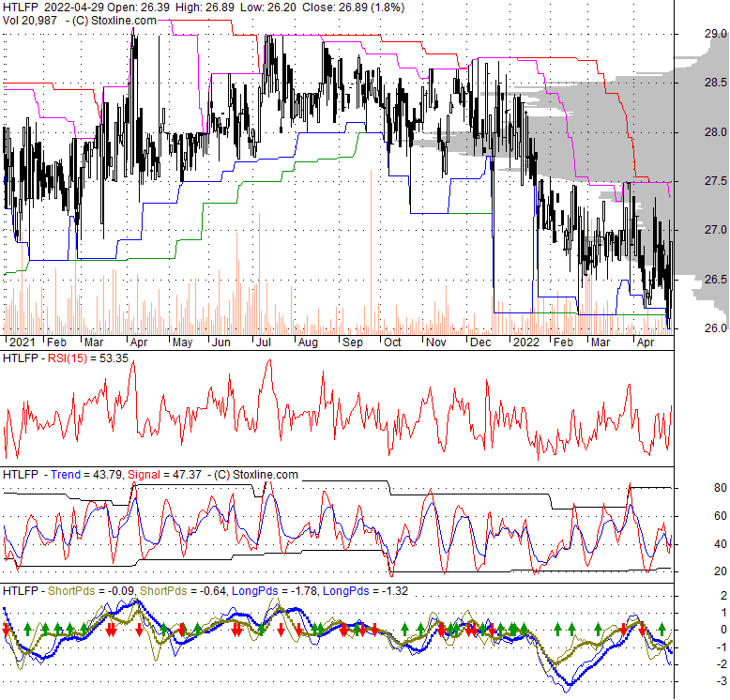Click the 27.0 price axis label
Viewport: 730px width, 700px height.
click(x=716, y=230)
